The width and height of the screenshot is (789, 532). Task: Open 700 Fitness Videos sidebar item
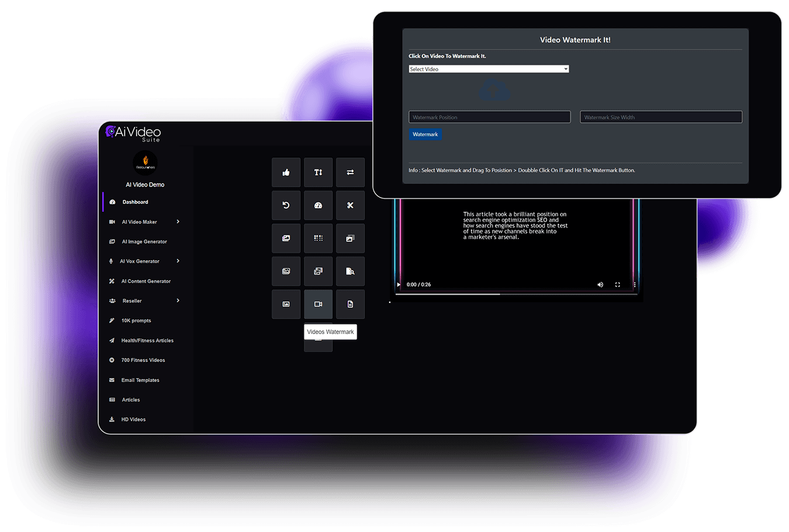click(x=143, y=360)
